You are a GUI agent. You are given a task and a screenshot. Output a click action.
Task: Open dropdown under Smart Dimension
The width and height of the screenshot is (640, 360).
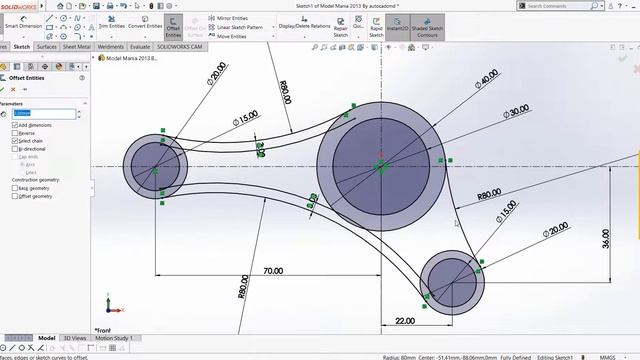click(x=23, y=37)
